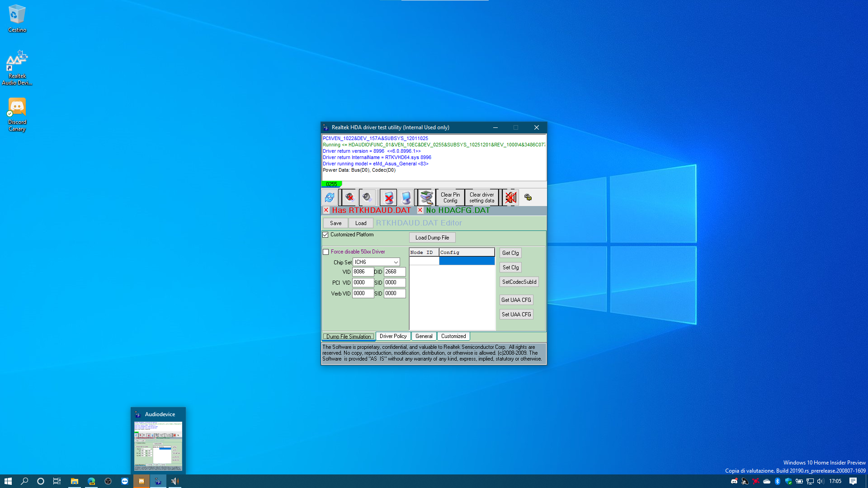Open TeamViewer from the taskbar
Screen dimensions: 868x488
pos(125,481)
